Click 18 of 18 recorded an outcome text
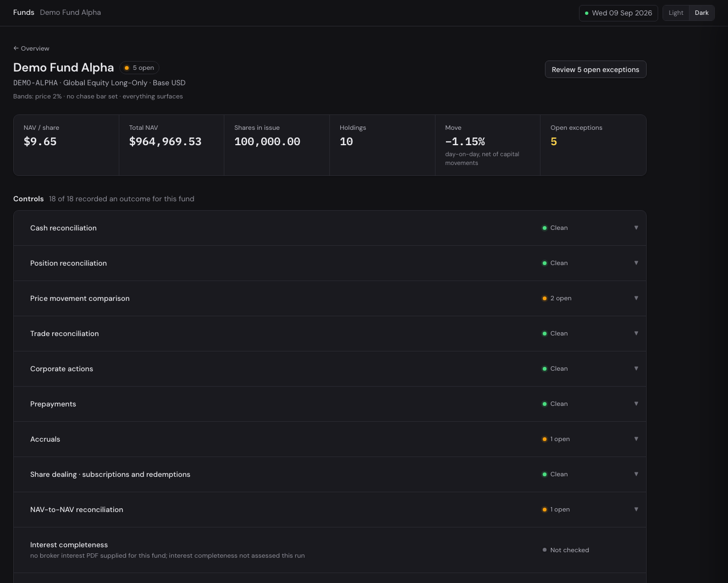This screenshot has width=728, height=583. [x=122, y=199]
